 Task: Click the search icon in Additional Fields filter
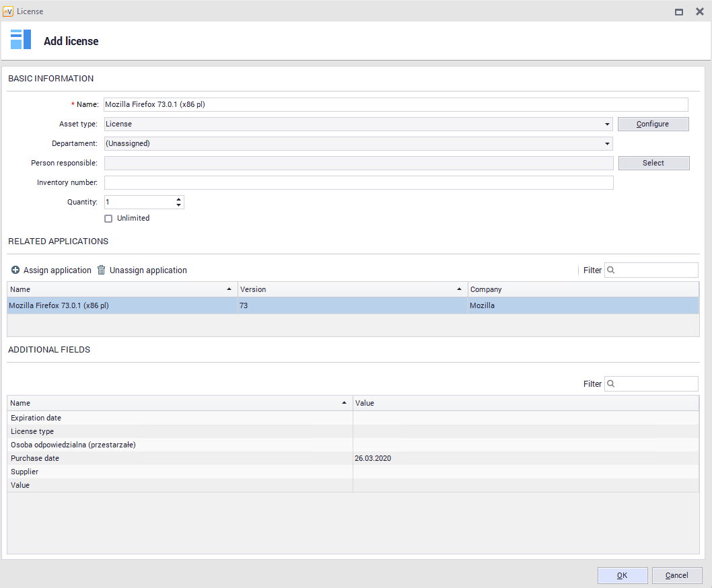[x=611, y=384]
